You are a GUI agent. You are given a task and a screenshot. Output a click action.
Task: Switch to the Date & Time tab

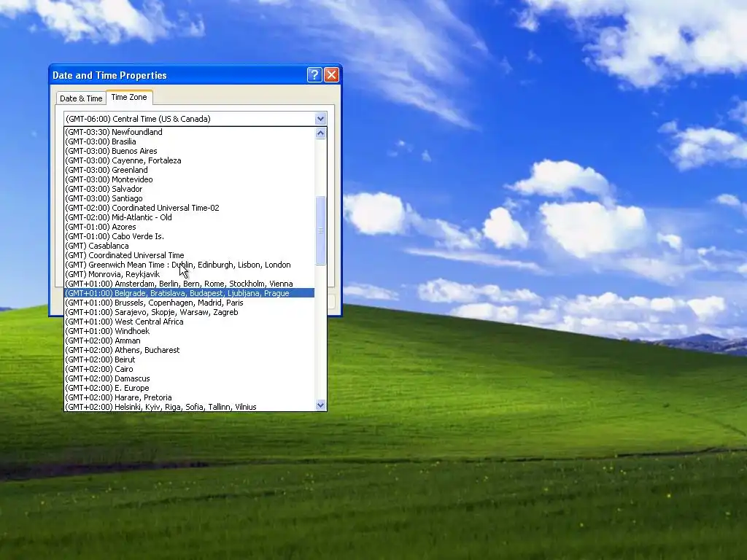81,98
